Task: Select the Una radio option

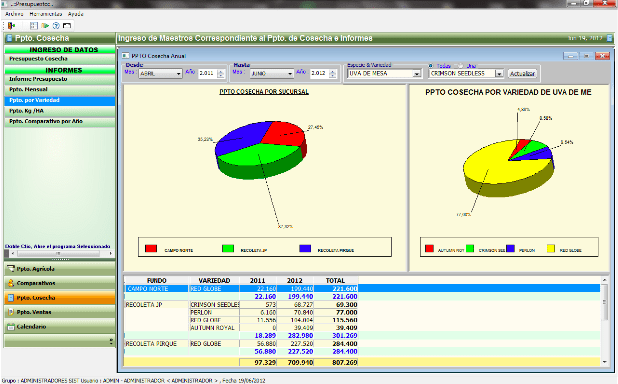Action: coord(460,66)
